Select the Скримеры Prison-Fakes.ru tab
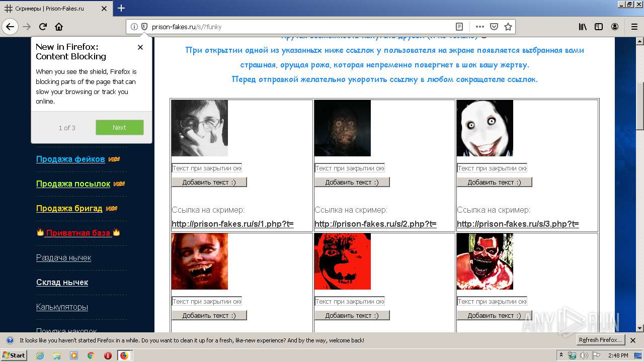This screenshot has width=644, height=362. (x=56, y=9)
